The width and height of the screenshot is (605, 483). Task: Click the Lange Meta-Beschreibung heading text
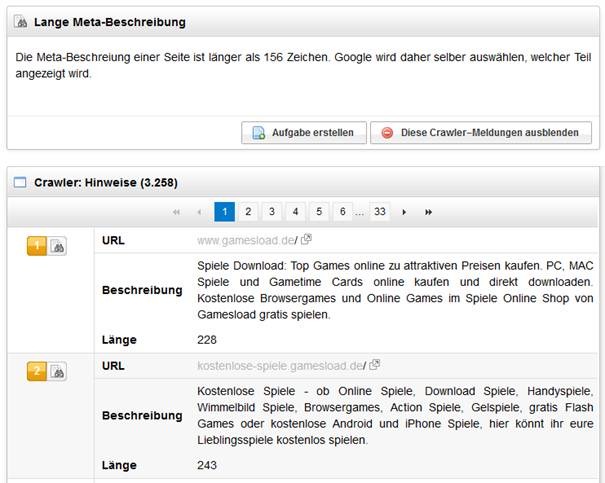110,22
